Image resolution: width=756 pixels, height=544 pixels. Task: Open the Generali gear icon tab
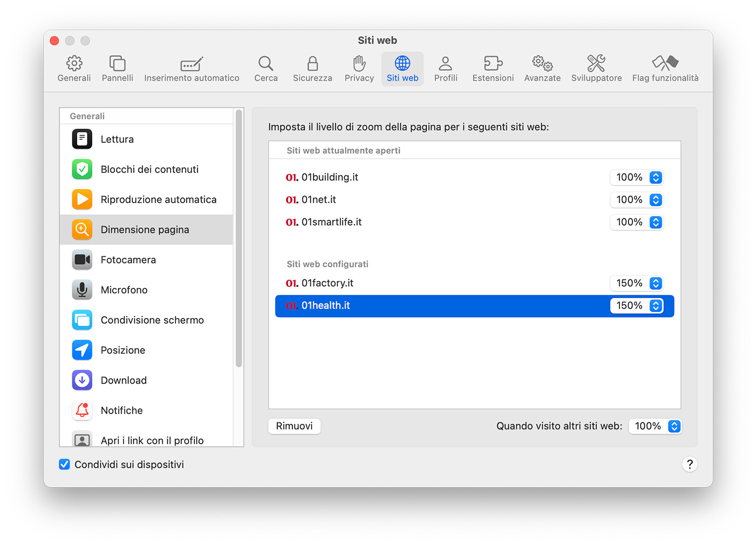point(74,64)
